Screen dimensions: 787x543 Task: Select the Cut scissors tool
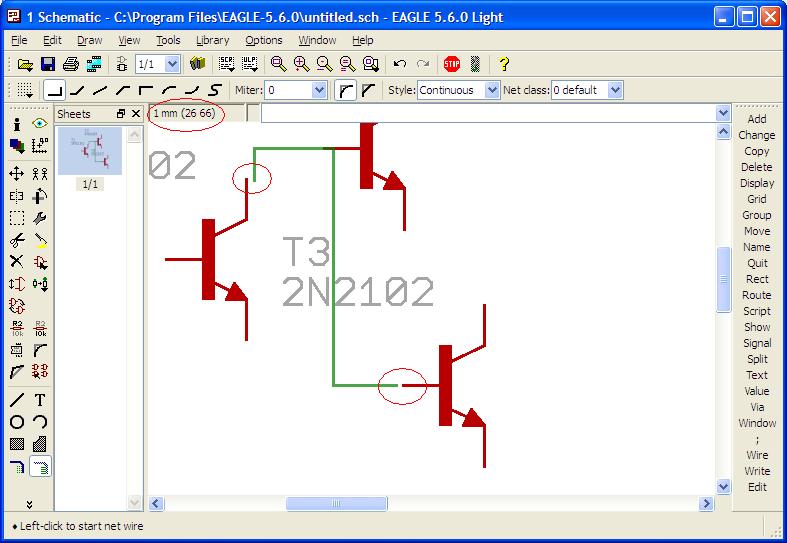17,240
